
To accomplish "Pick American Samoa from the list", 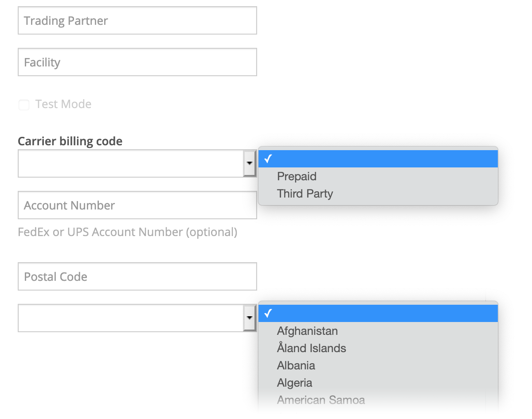I will click(x=321, y=400).
